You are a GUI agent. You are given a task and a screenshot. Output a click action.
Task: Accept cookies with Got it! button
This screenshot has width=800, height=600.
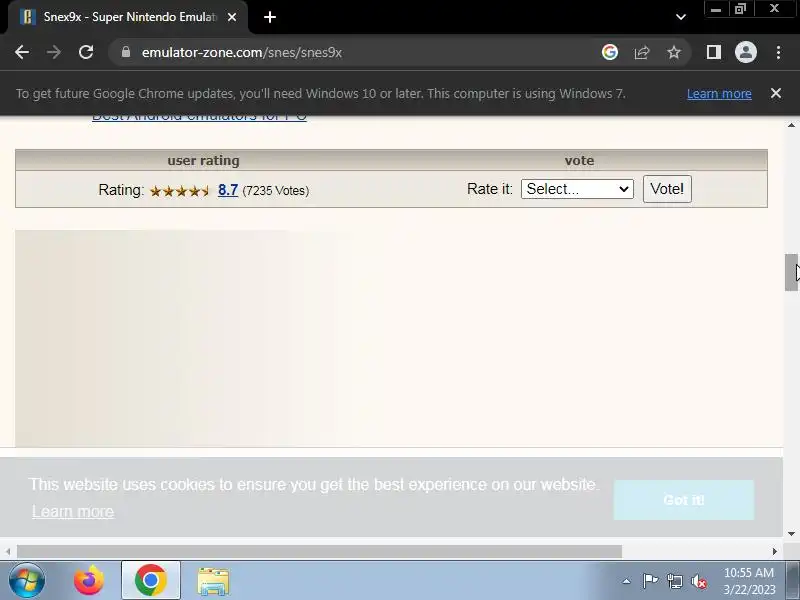point(683,500)
